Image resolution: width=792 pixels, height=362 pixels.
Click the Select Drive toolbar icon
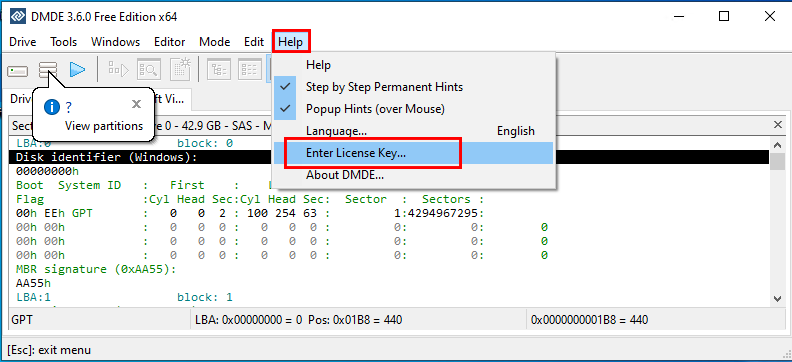(x=17, y=70)
